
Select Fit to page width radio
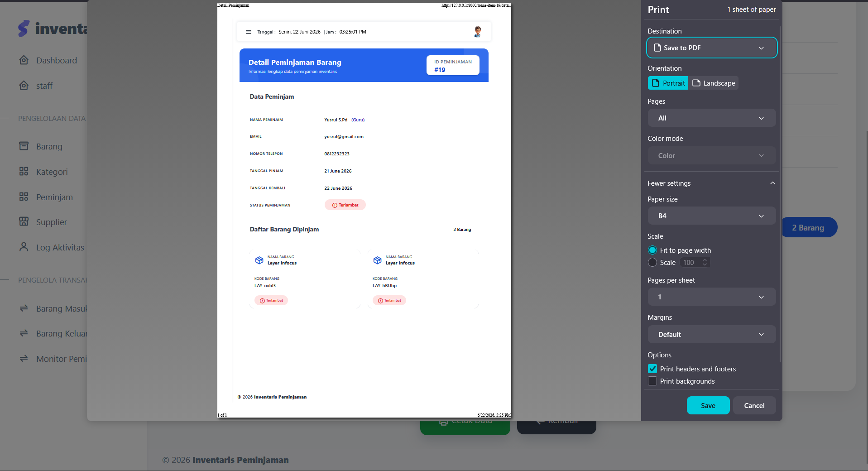tap(652, 250)
